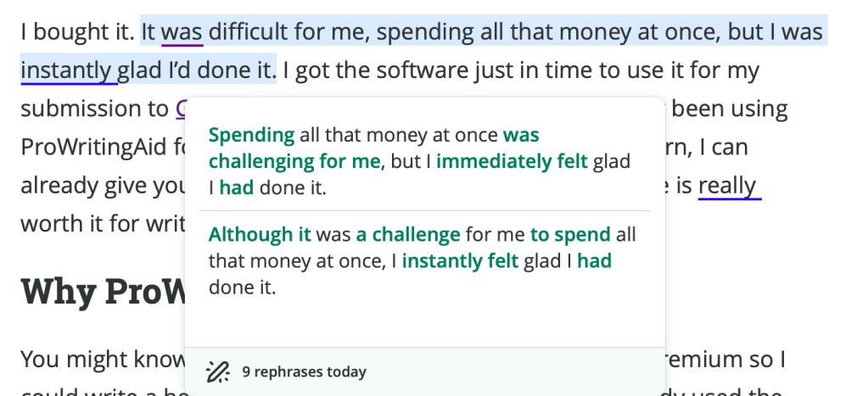Click the purple-underlined word "was"
Viewport: 868px width, 396px height.
click(x=182, y=33)
